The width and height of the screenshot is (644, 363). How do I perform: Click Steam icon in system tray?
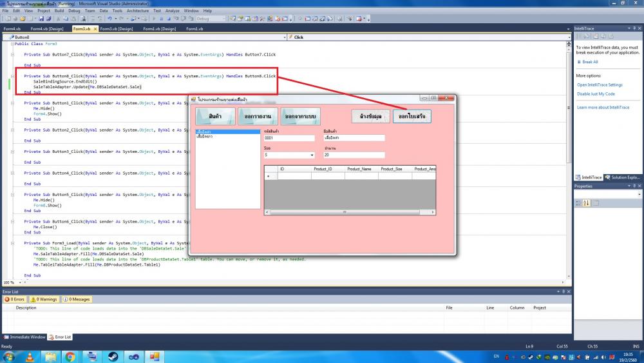click(531, 357)
